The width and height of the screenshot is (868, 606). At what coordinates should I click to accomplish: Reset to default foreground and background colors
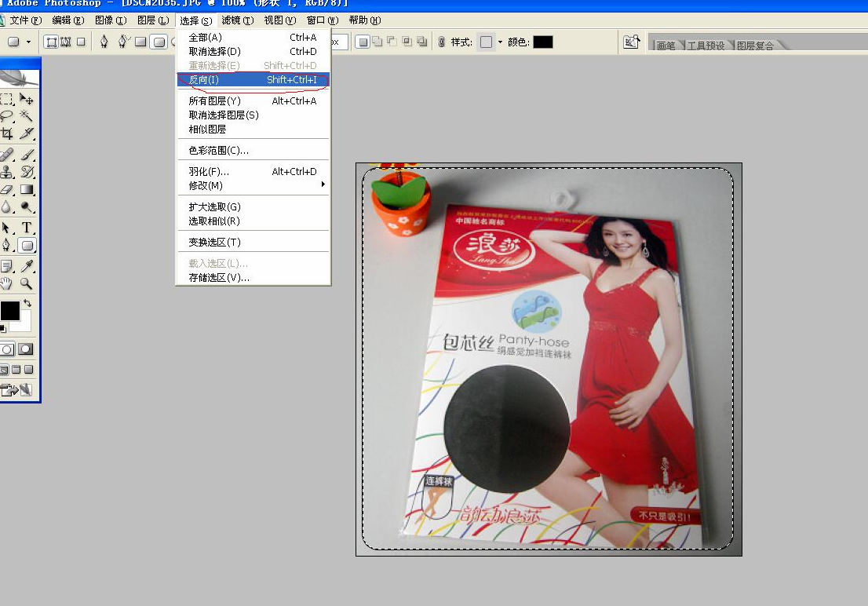tap(3, 329)
